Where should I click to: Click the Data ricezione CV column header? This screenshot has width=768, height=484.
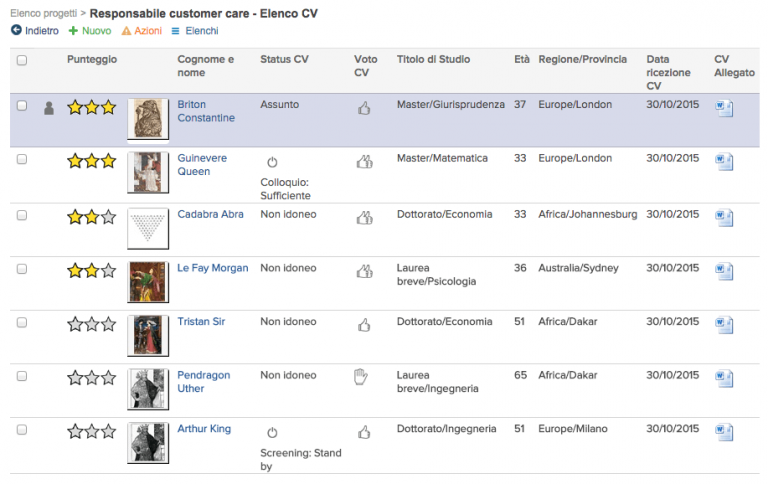click(x=668, y=73)
